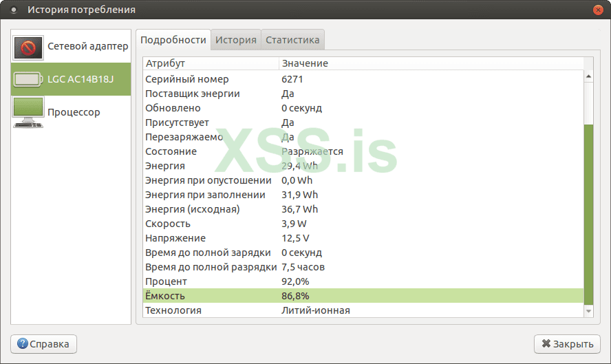This screenshot has height=364, width=611.
Task: Select the Энергия 29,4 Wh row
Action: (363, 166)
